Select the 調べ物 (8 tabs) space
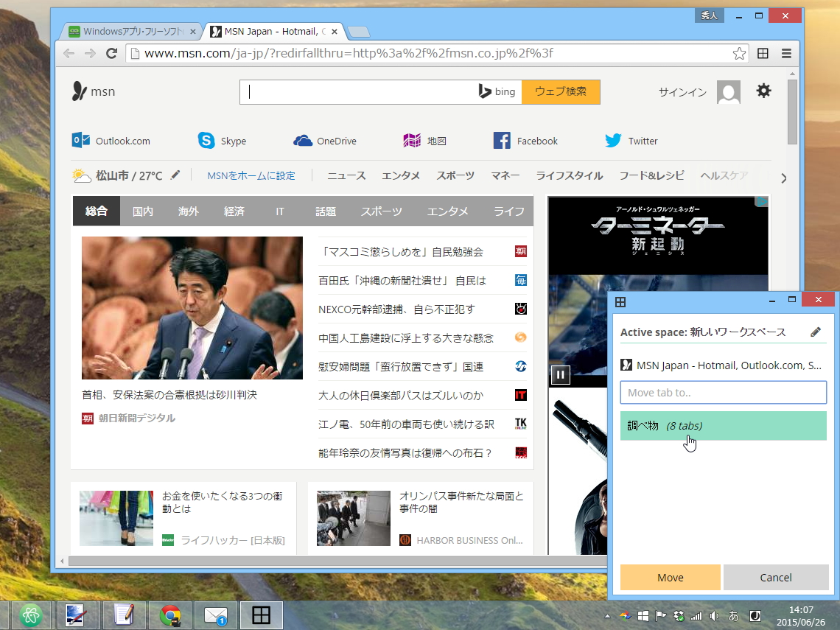The width and height of the screenshot is (840, 630). pos(724,425)
